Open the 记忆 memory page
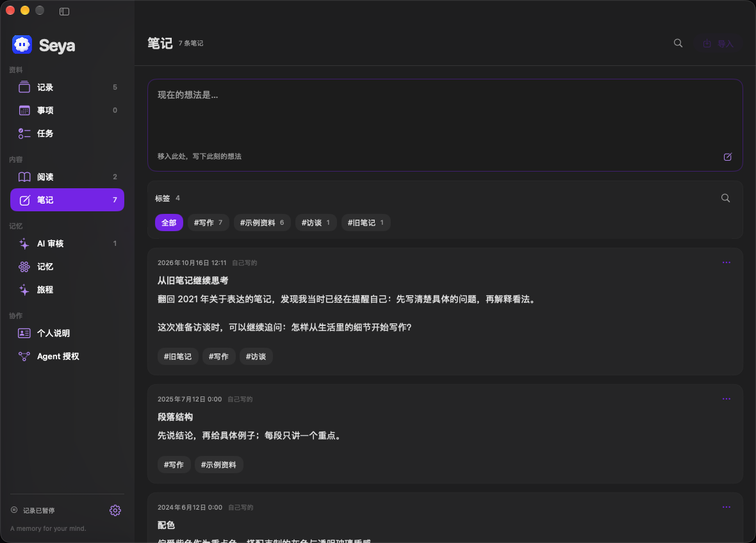Viewport: 756px width, 543px height. (67, 266)
